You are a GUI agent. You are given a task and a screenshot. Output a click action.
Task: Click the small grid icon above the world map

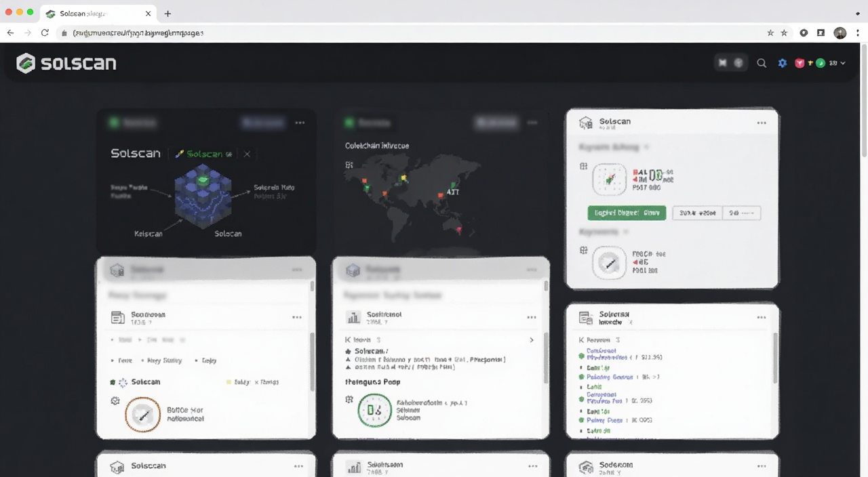click(349, 165)
